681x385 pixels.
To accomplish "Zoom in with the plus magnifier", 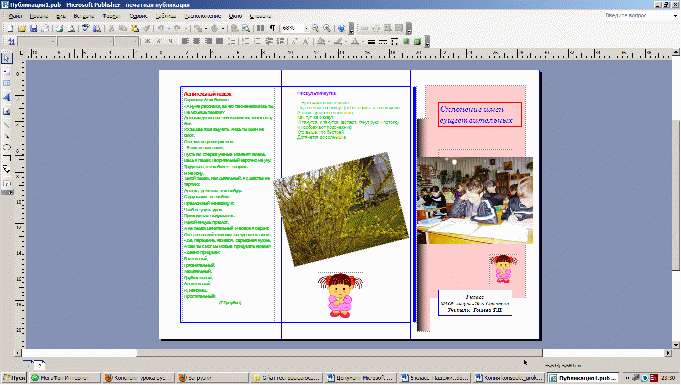I will point(327,28).
